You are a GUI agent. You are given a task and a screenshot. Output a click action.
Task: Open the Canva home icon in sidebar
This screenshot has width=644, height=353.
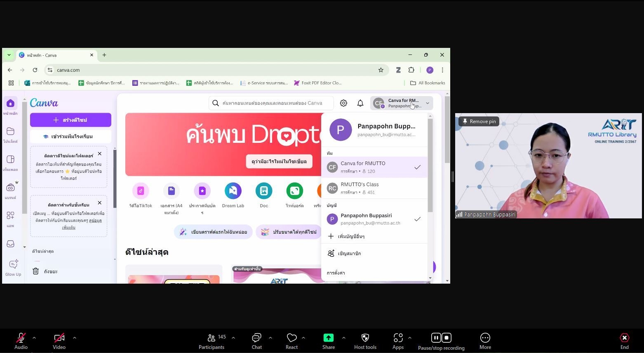(11, 103)
